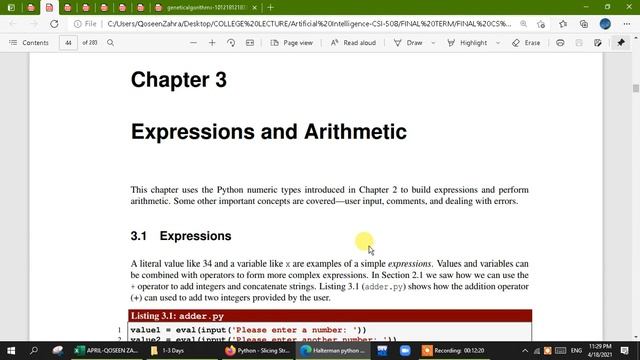Screen dimensions: 640x360
Task: Open Collections panel
Action: 584,24
